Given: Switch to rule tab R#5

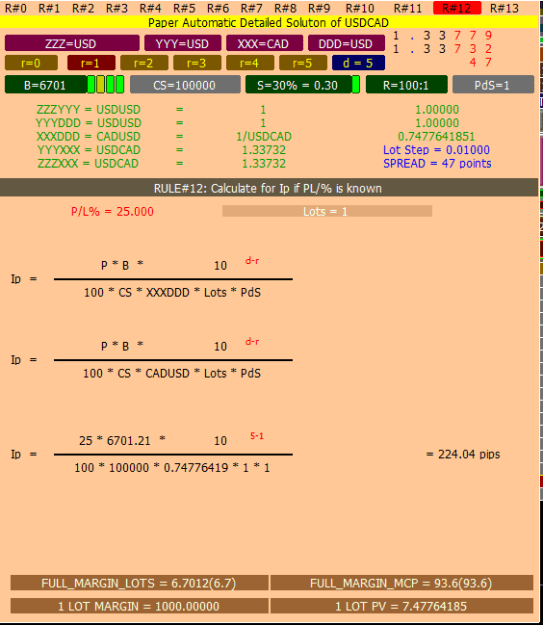Looking at the screenshot, I should tap(184, 8).
